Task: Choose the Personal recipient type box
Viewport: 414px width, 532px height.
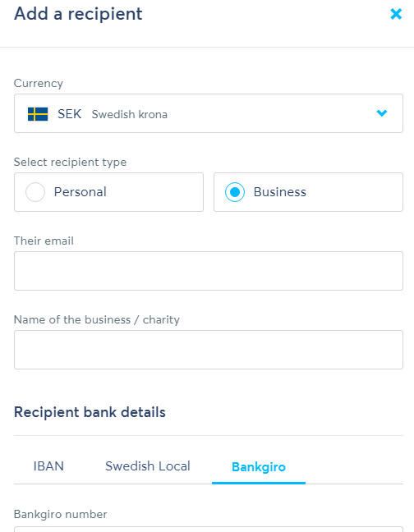Action: (x=108, y=192)
